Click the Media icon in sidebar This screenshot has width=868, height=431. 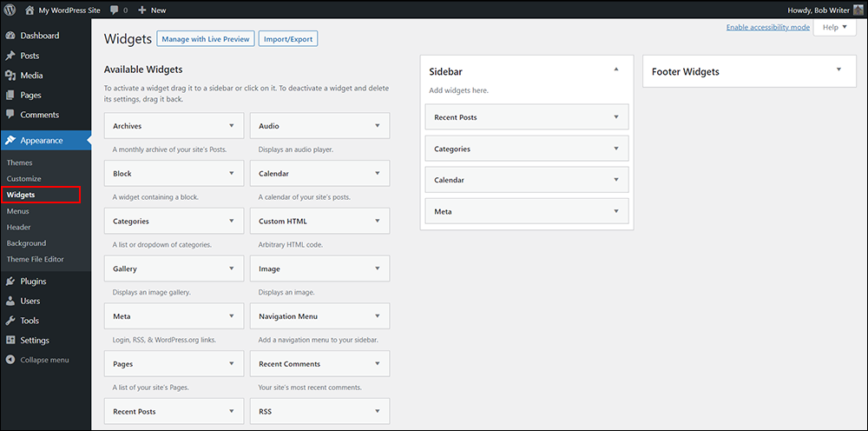pyautogui.click(x=10, y=76)
